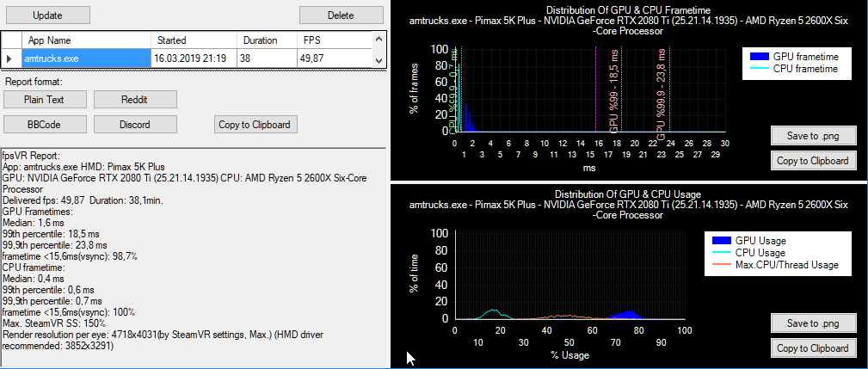This screenshot has width=868, height=369.
Task: Click the 'Distribution Of GPU & CPU Usage' title
Action: [x=628, y=194]
